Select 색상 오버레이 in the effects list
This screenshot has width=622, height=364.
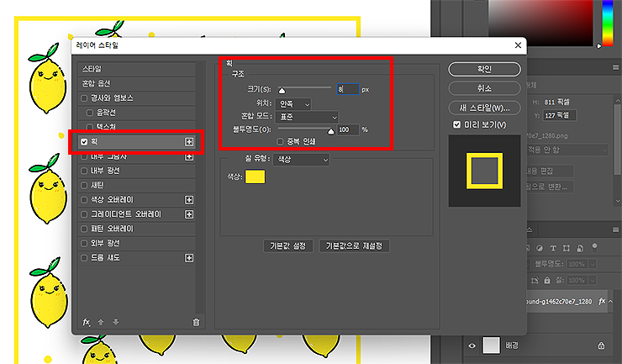click(113, 200)
